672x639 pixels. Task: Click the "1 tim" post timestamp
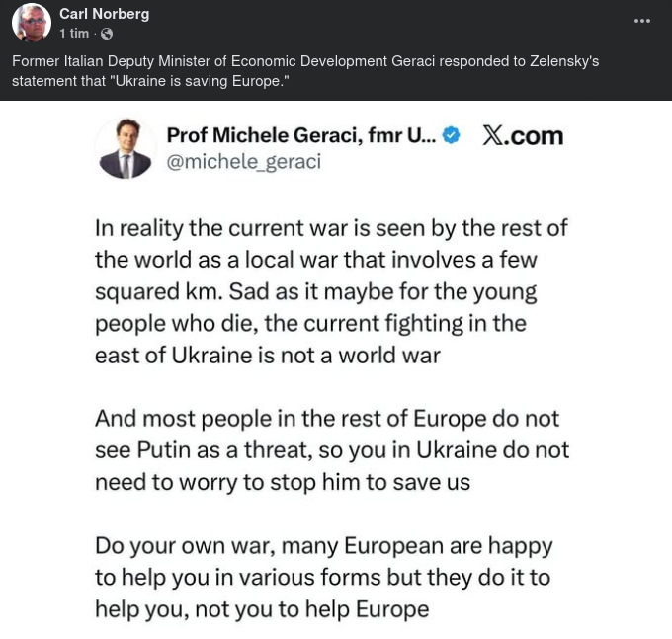[74, 34]
